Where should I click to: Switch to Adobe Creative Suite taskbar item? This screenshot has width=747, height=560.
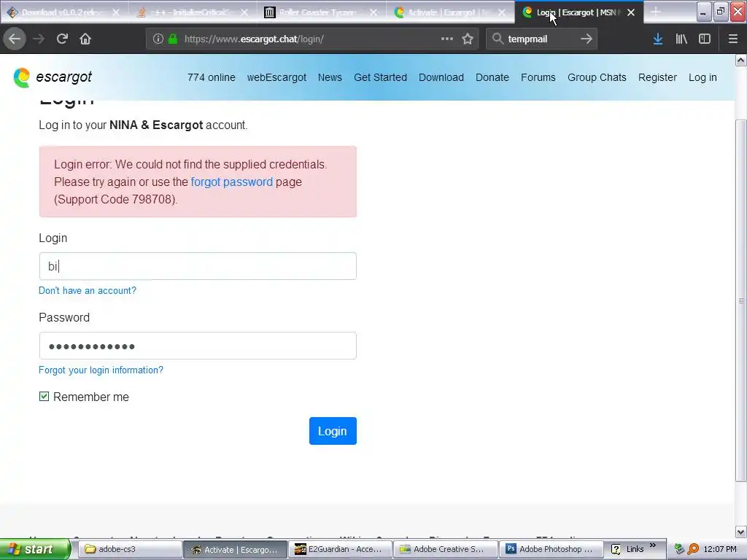point(446,549)
